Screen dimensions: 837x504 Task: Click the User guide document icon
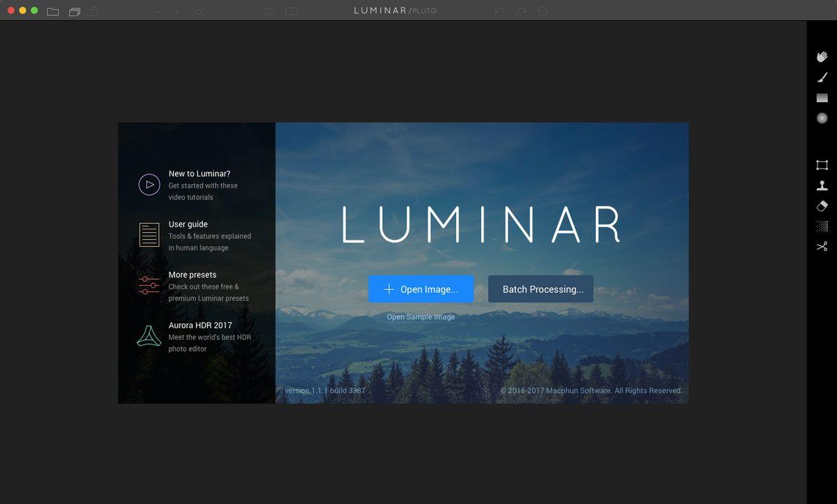tap(149, 235)
